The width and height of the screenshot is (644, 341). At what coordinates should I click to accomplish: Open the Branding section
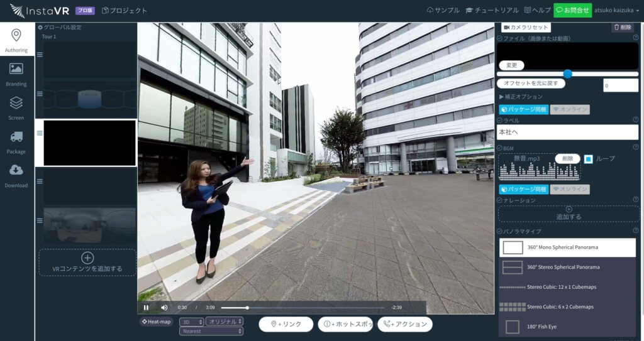click(x=16, y=74)
